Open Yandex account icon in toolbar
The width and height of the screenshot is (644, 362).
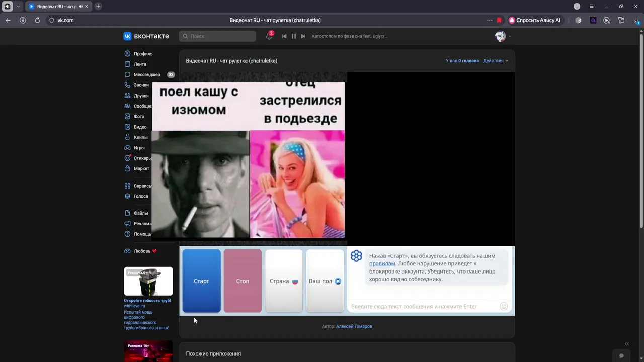[23, 20]
